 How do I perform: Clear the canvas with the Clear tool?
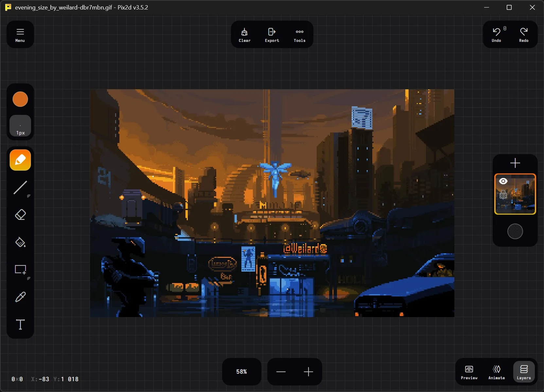pyautogui.click(x=244, y=35)
